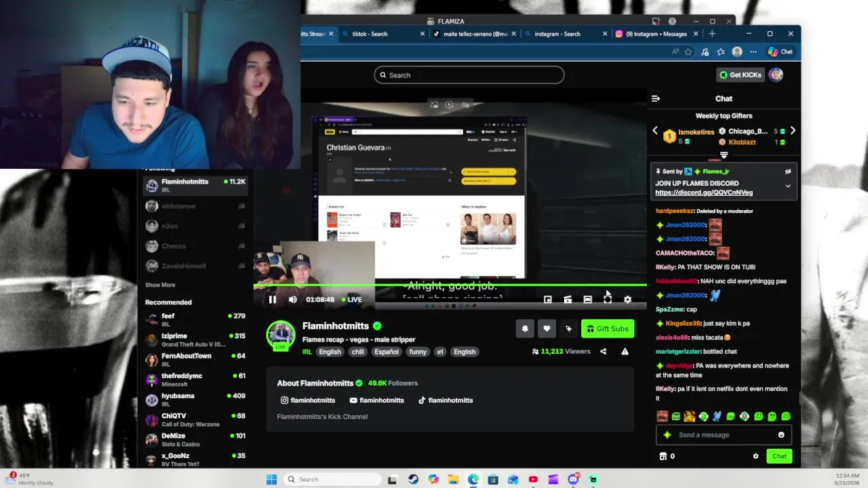This screenshot has height=488, width=868.
Task: Open stream player settings gear
Action: [627, 300]
